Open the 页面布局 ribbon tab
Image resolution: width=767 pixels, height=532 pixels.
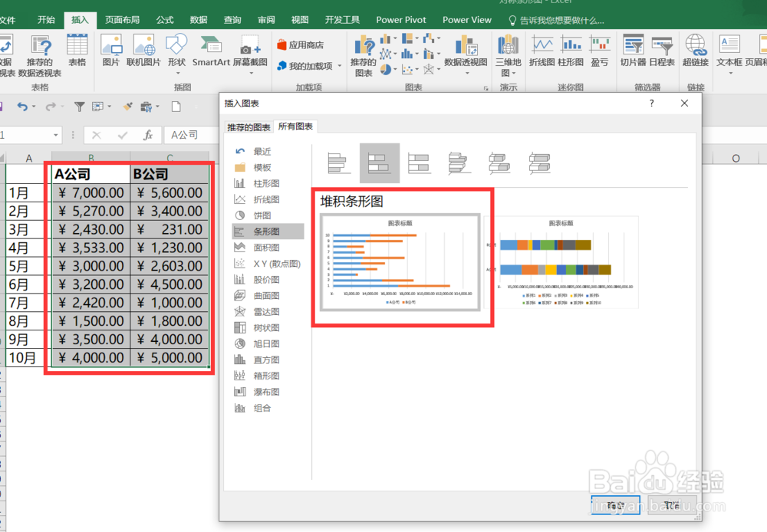pos(122,20)
